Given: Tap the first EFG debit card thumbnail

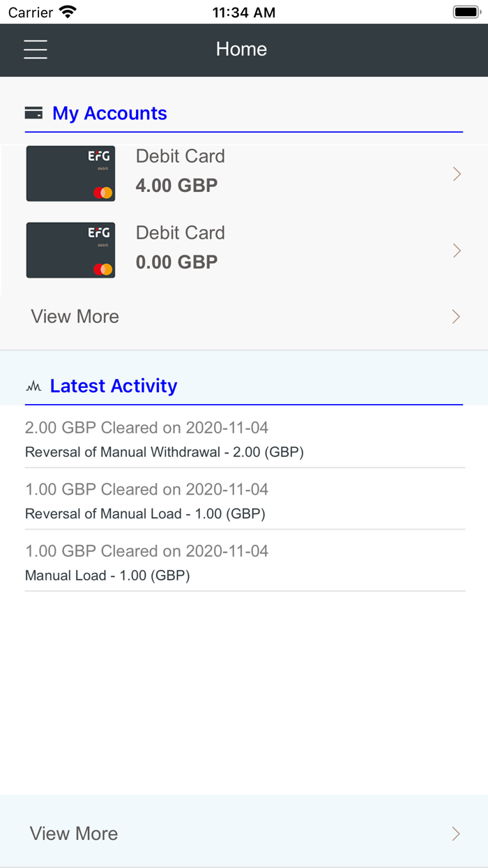Looking at the screenshot, I should (x=70, y=173).
